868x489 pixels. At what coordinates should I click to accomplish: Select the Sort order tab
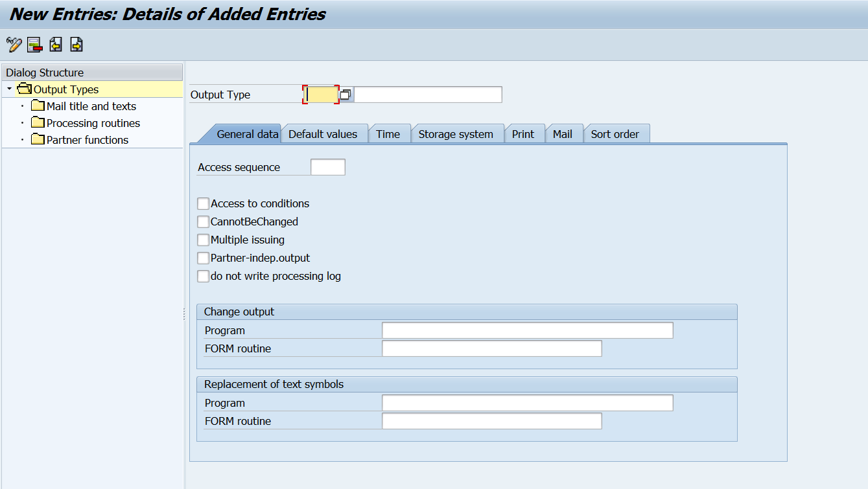tap(615, 134)
